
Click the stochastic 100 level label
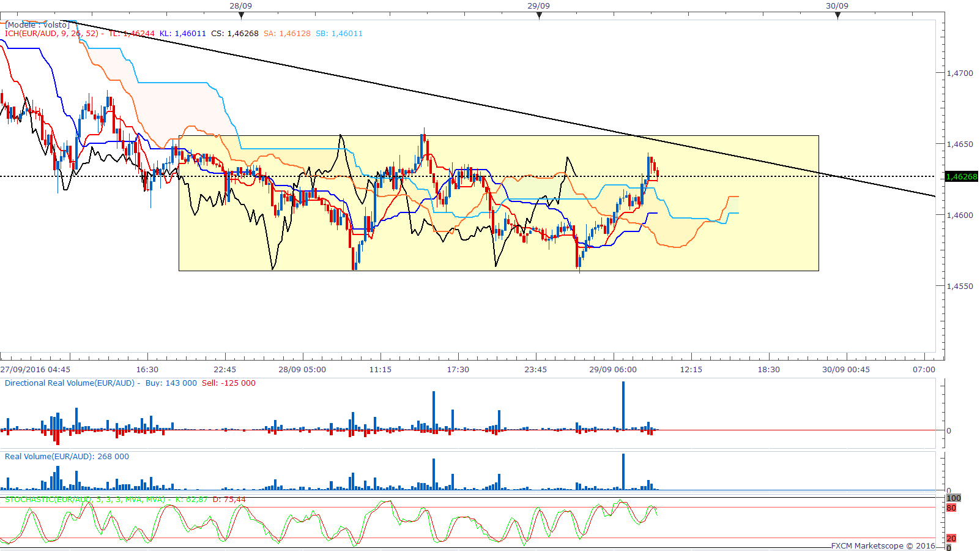(x=954, y=498)
